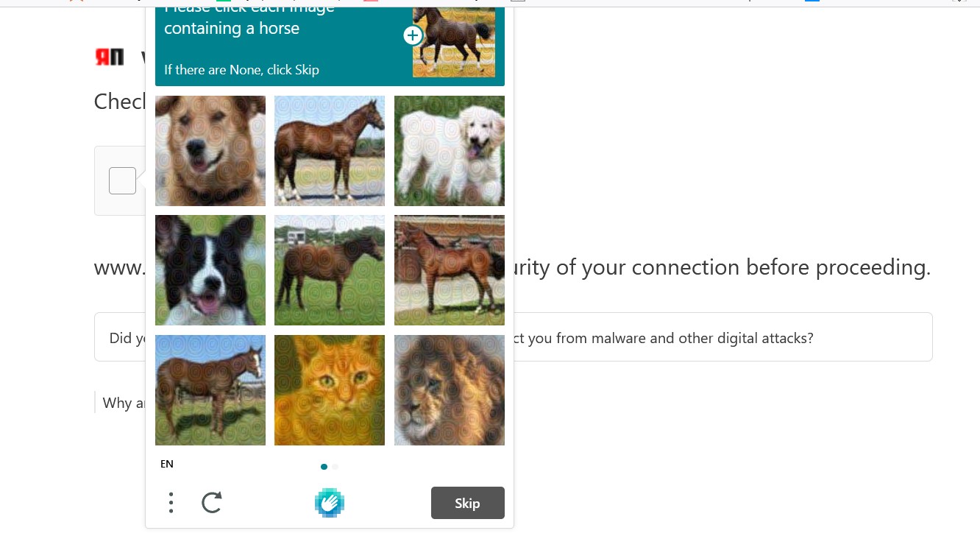Go to the second page indicator dot

335,467
